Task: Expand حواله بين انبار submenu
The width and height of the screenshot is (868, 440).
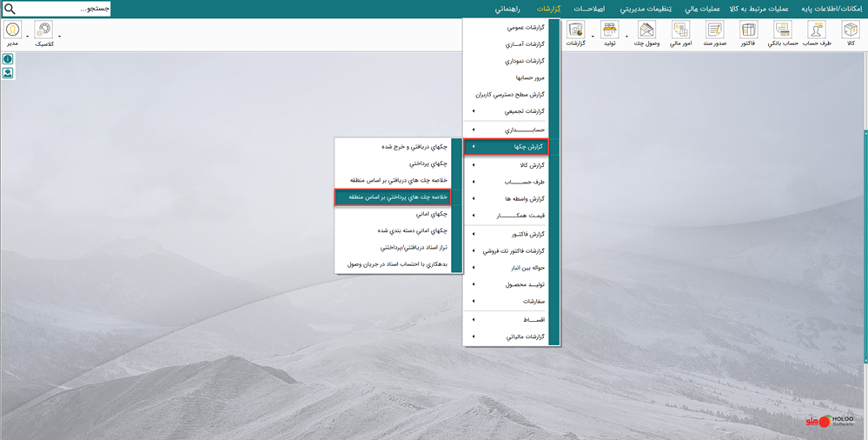Action: [x=506, y=267]
